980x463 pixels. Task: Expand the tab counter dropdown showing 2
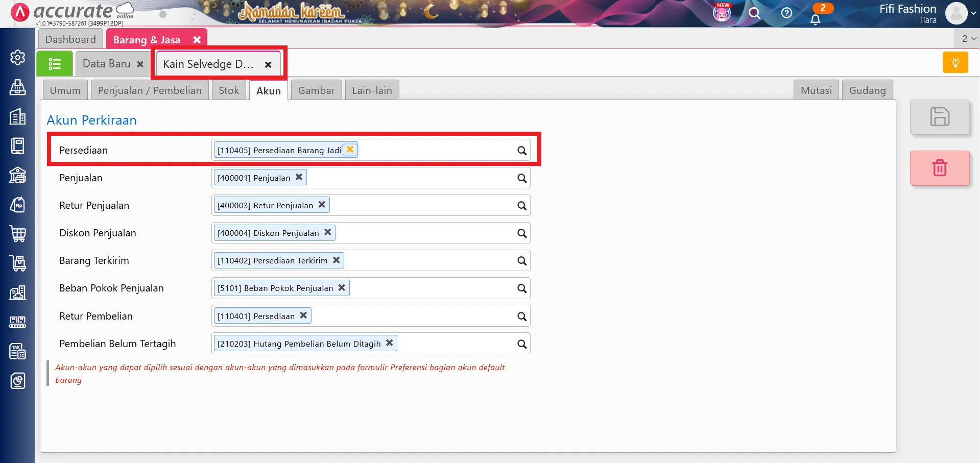[969, 39]
